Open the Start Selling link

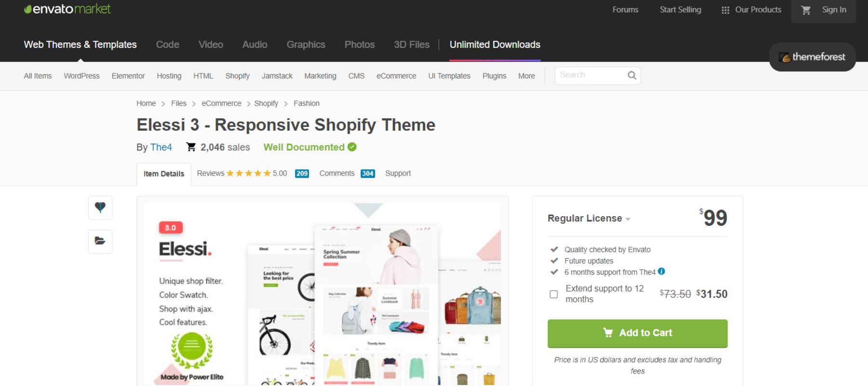pyautogui.click(x=680, y=10)
